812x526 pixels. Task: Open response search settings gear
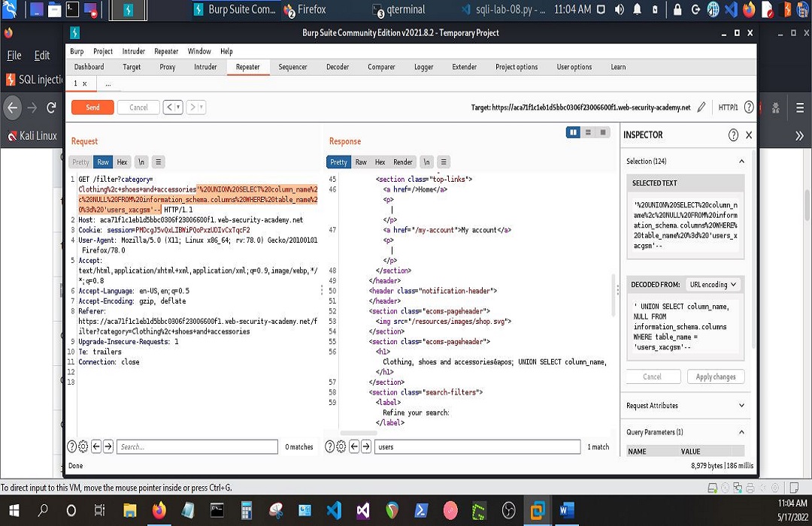[x=341, y=446]
